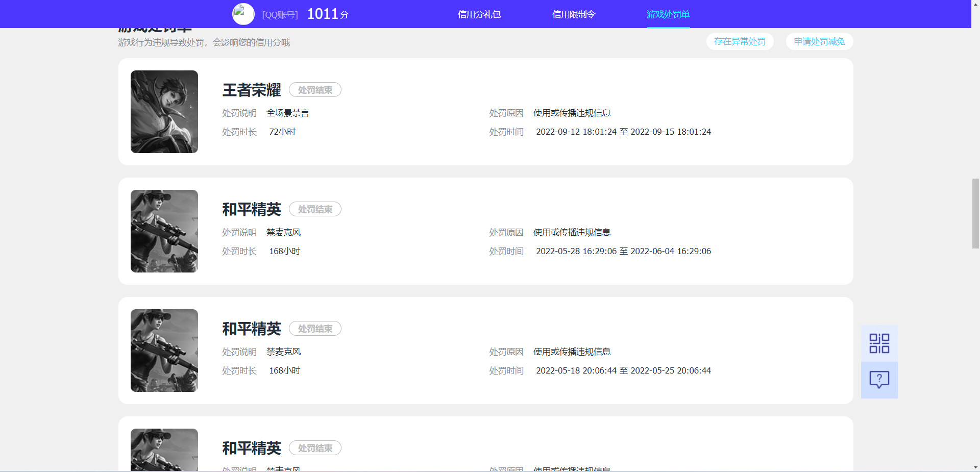Click the 存在异常处罚 button

click(x=740, y=41)
